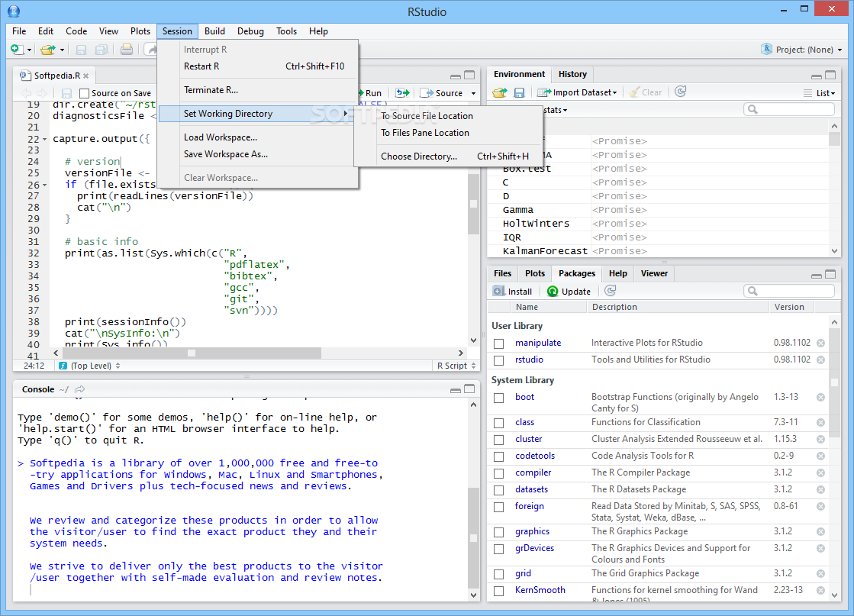Check the compiler package checkbox
The height and width of the screenshot is (616, 854).
pyautogui.click(x=499, y=473)
